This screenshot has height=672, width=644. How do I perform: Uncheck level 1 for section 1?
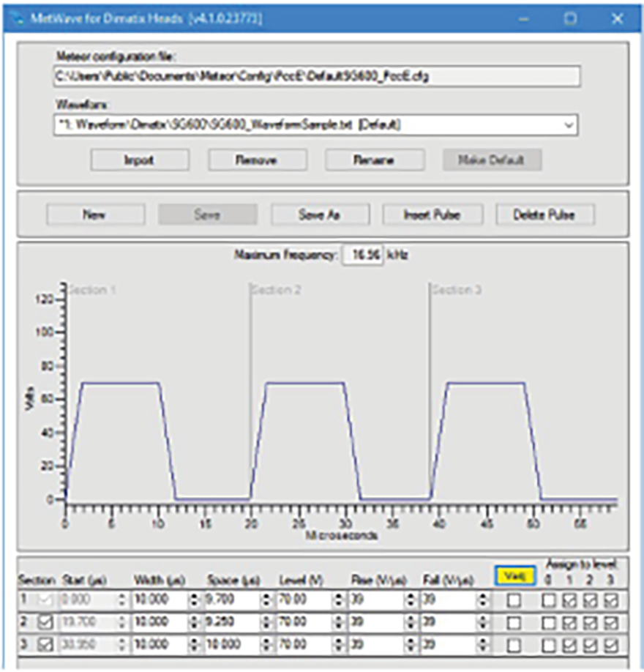pos(569,600)
